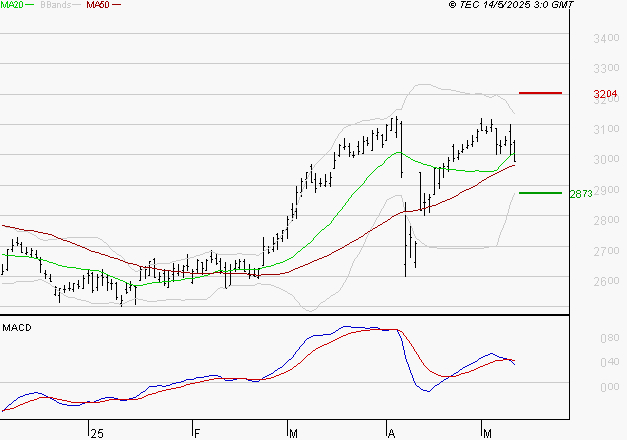
Task: Click the 3100 price axis label
Action: [x=606, y=129]
